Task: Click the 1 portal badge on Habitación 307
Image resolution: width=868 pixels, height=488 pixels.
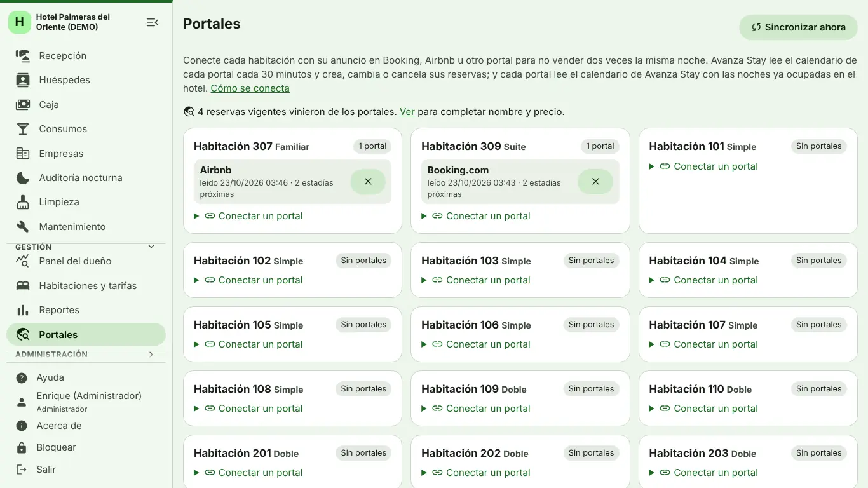Action: point(372,146)
